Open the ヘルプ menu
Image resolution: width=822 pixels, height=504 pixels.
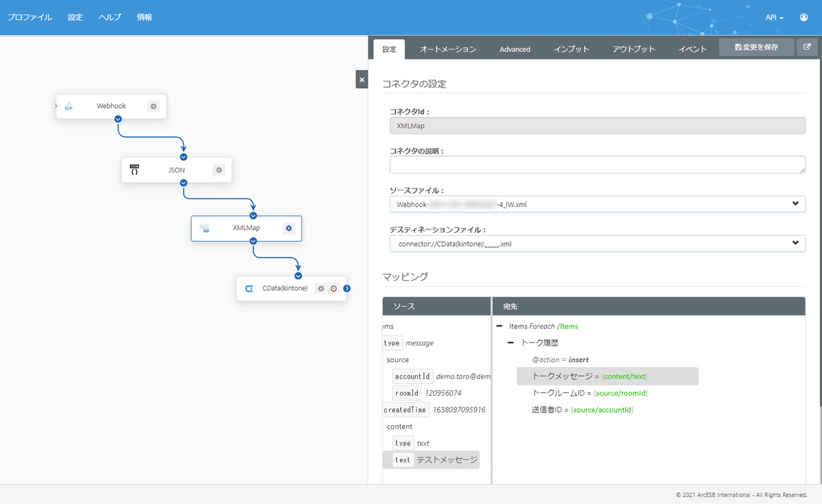tap(110, 17)
